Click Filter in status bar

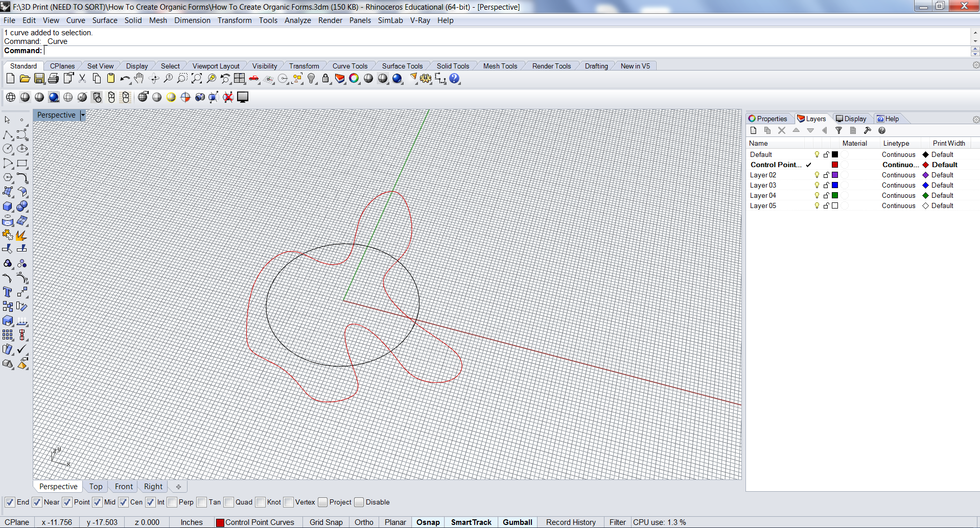click(x=617, y=522)
